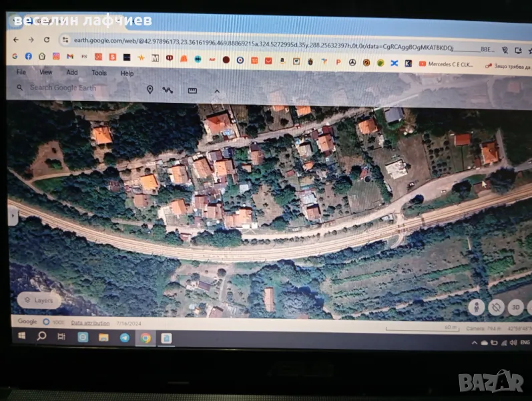Open the Layers panel
The width and height of the screenshot is (532, 401).
coord(38,301)
